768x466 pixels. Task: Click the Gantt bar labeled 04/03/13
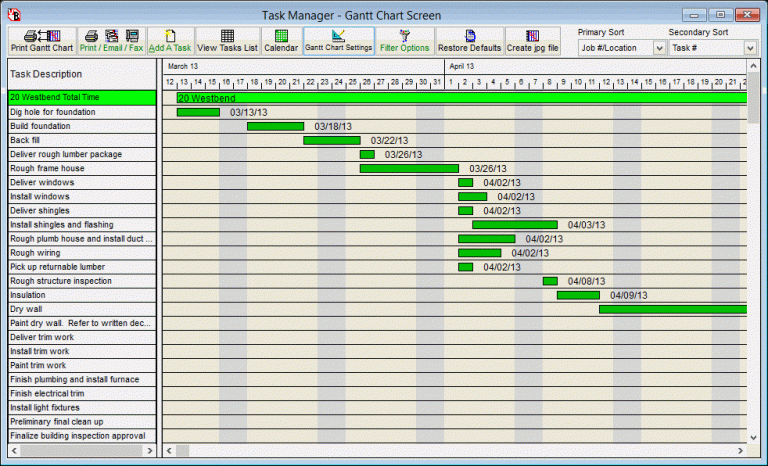pos(515,225)
